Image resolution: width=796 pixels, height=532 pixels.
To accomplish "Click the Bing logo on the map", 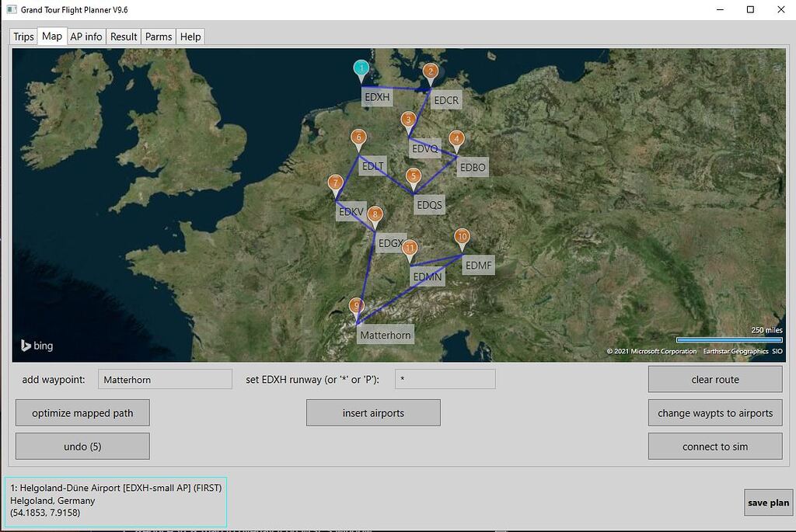I will tap(36, 346).
